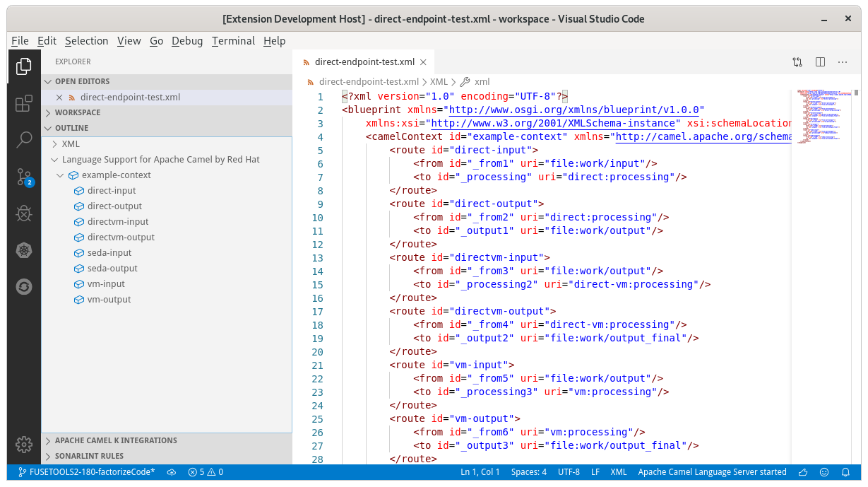Change end of line via LF

coord(595,472)
